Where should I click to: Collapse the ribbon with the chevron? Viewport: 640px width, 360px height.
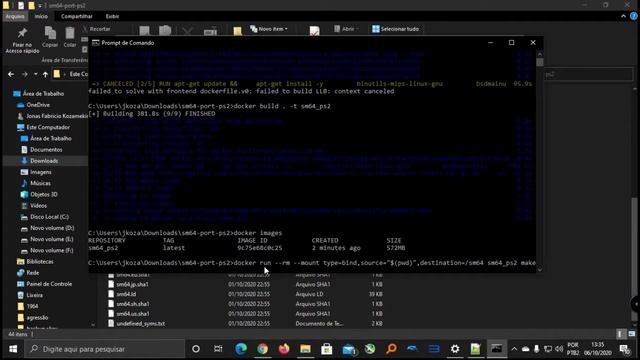click(x=623, y=16)
